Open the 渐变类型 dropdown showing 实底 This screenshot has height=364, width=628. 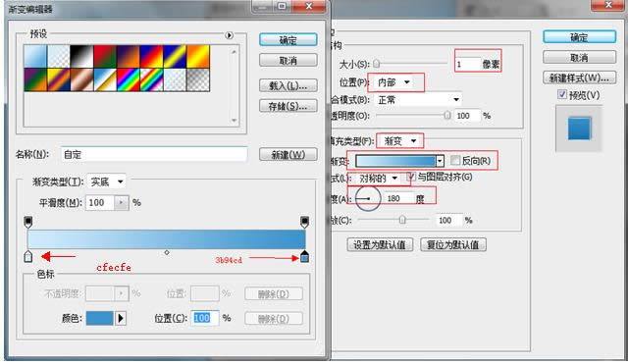click(x=106, y=182)
